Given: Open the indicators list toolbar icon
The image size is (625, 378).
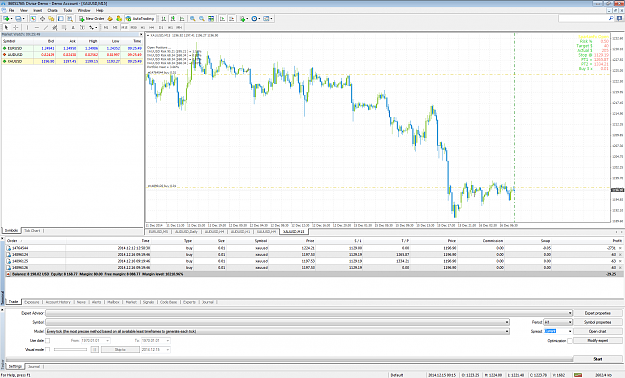Looking at the screenshot, I should (x=244, y=18).
